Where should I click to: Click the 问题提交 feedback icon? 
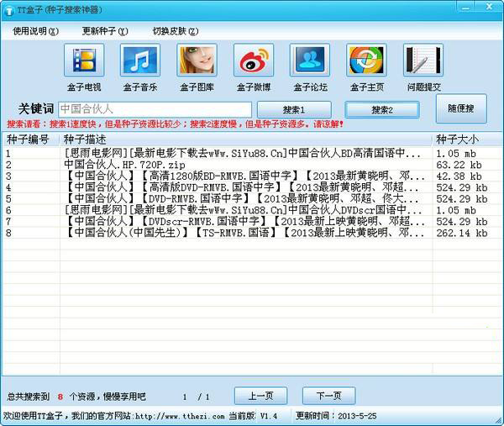[x=423, y=61]
